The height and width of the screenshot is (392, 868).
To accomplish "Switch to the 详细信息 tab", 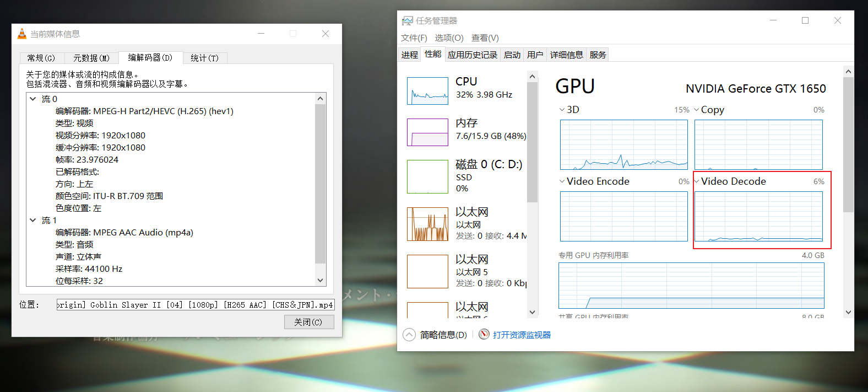I will pos(567,55).
